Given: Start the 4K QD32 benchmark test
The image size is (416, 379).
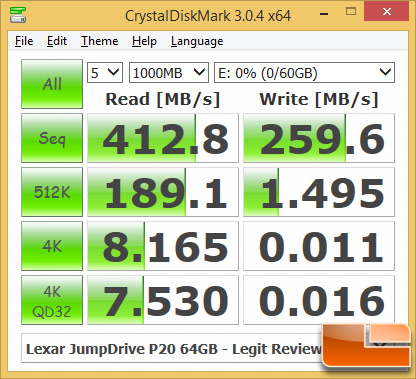Looking at the screenshot, I should 52,300.
